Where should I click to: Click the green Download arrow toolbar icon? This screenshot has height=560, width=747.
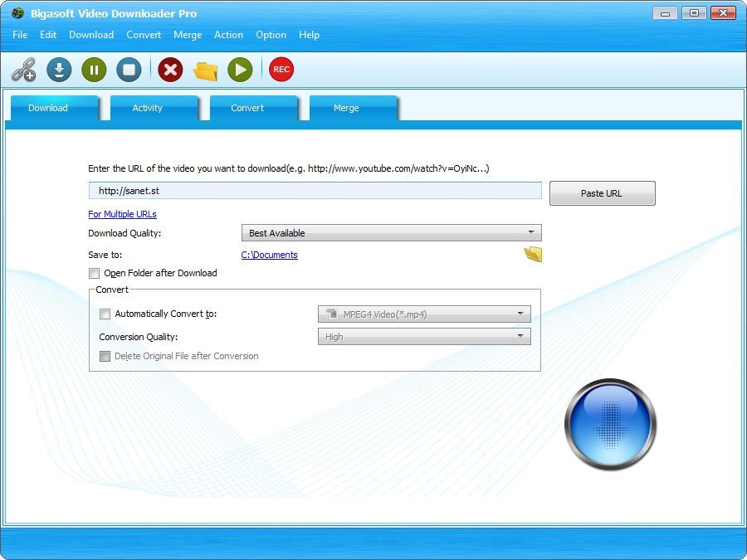pyautogui.click(x=58, y=70)
